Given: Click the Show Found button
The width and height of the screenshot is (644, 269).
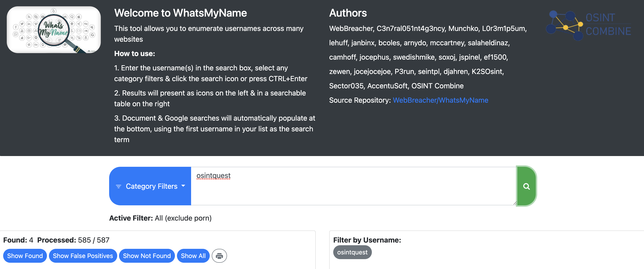Looking at the screenshot, I should coord(25,256).
